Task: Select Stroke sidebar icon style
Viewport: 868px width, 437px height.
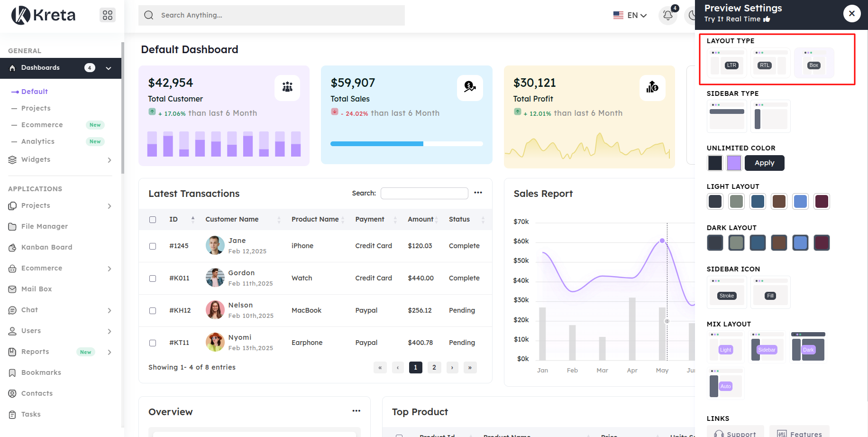Action: coord(726,292)
